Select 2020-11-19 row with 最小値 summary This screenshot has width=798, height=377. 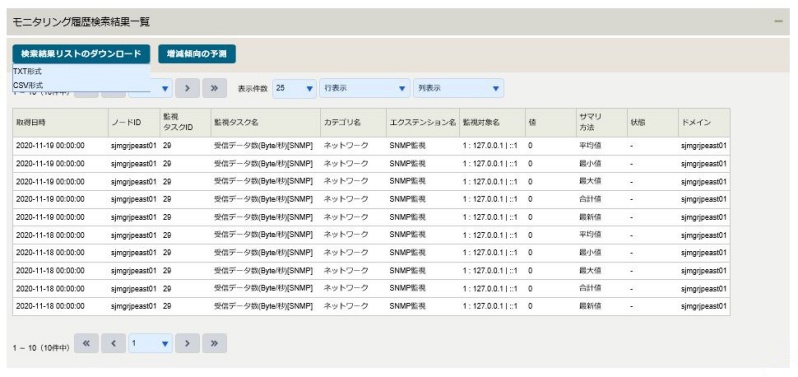click(372, 164)
